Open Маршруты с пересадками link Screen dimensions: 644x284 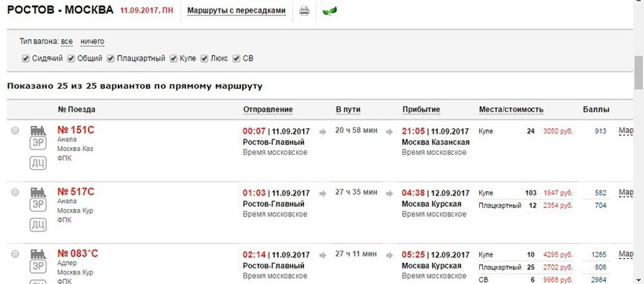click(x=236, y=11)
